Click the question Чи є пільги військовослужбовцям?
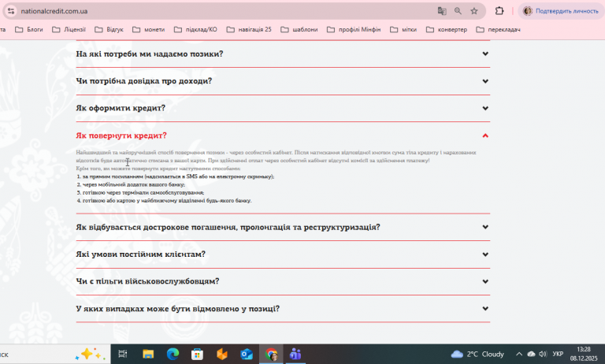Viewport: 605px width, 364px height. 147,281
